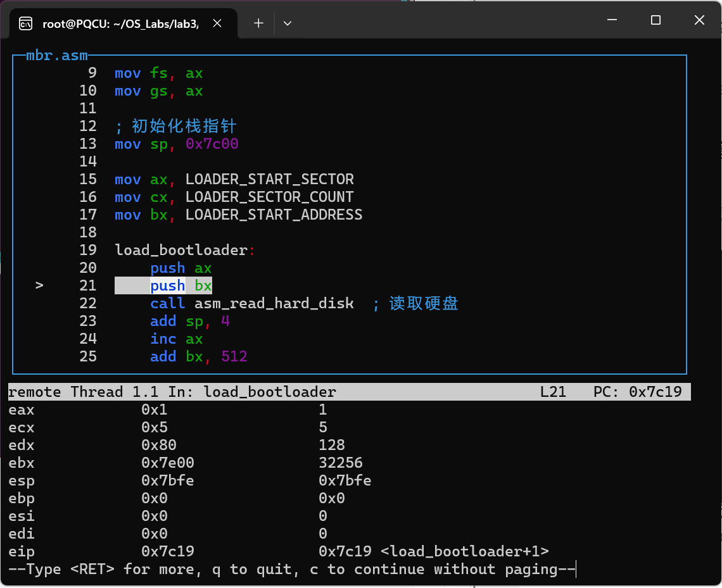
Task: Select the root@PQCU: ~/OS_Labs/lab3 tab
Action: tap(123, 23)
